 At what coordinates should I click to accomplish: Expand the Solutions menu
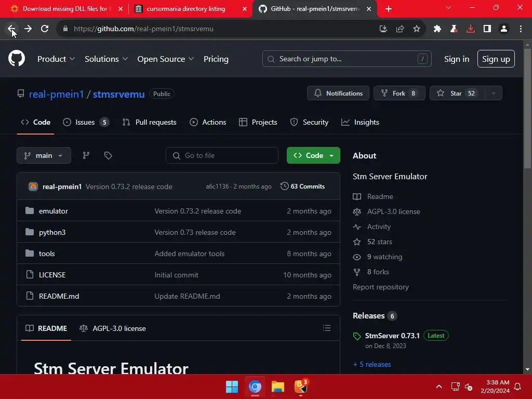click(x=106, y=59)
